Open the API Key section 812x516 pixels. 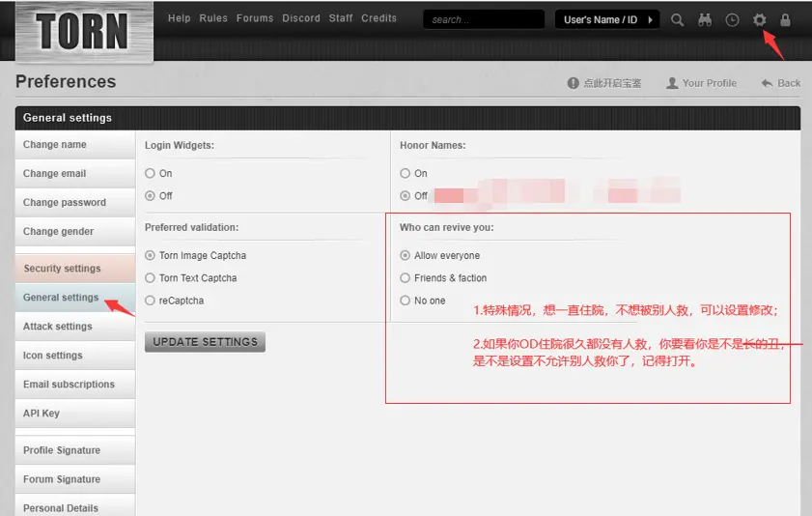(x=42, y=414)
